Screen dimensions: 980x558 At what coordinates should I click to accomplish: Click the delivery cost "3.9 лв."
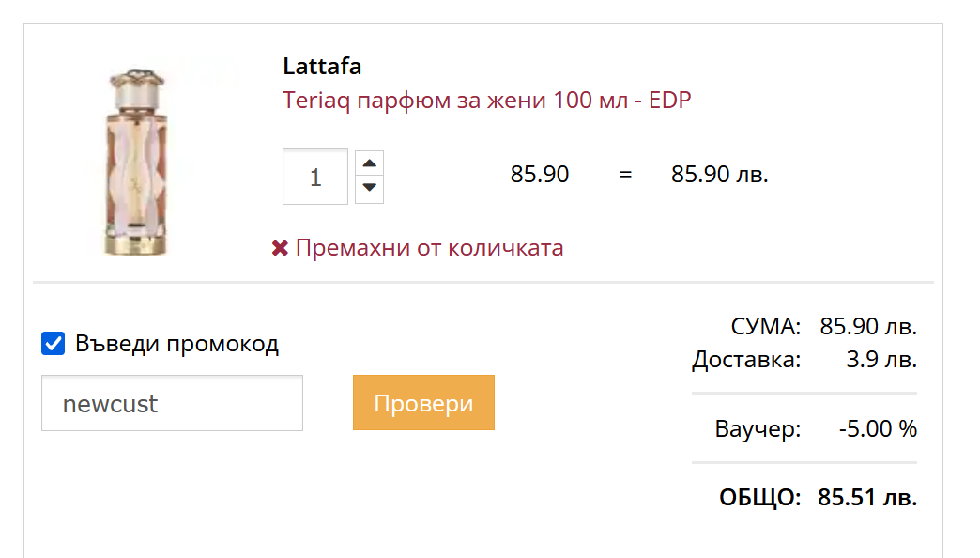click(880, 360)
